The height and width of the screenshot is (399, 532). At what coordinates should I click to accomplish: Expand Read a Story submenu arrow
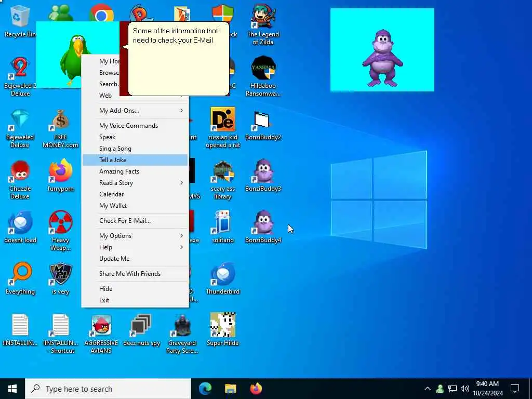tap(181, 183)
